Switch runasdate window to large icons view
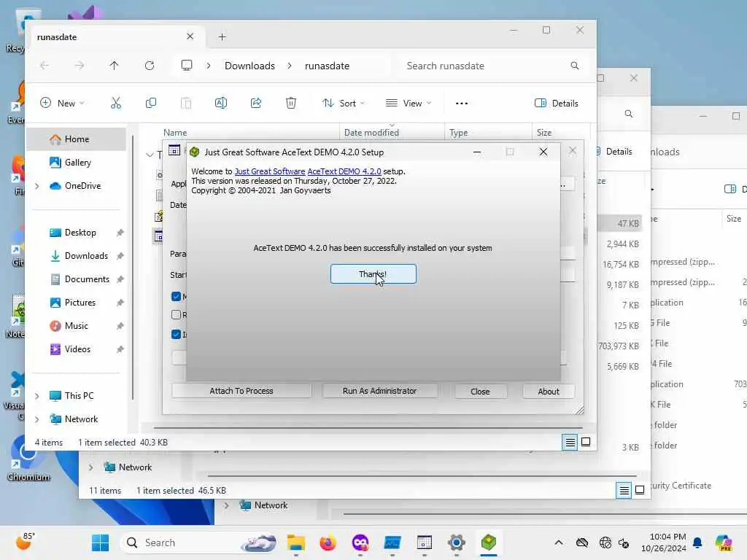Viewport: 747px width, 560px height. tap(586, 443)
